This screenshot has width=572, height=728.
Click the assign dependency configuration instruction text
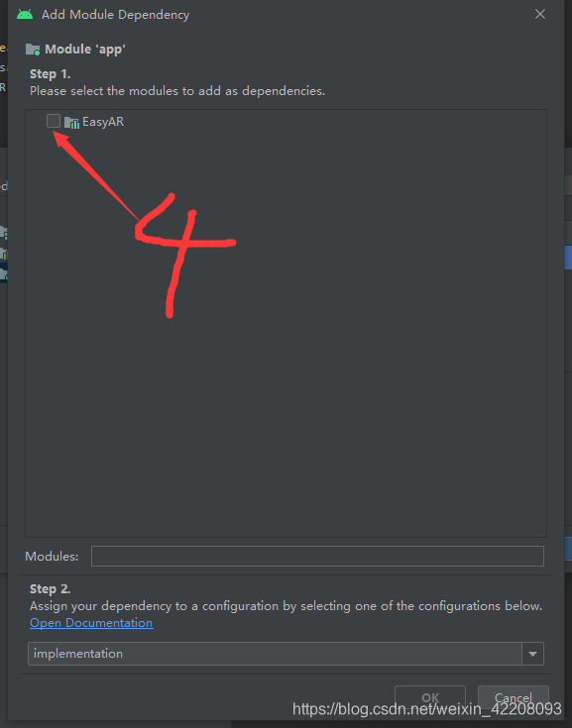[286, 606]
